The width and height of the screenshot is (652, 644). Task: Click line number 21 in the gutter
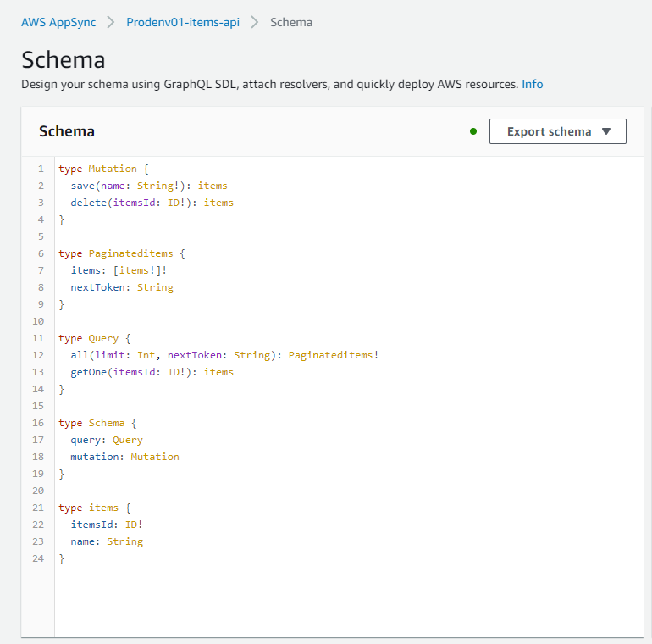pyautogui.click(x=38, y=508)
